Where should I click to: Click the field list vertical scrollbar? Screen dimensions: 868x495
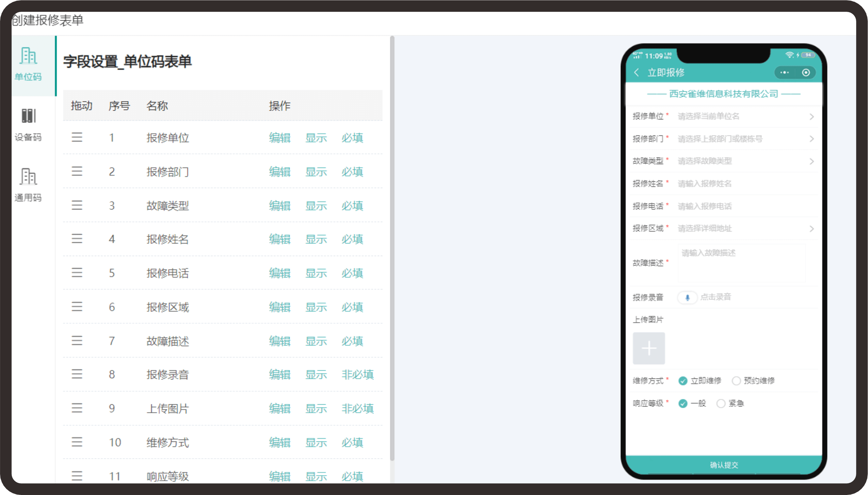point(392,248)
